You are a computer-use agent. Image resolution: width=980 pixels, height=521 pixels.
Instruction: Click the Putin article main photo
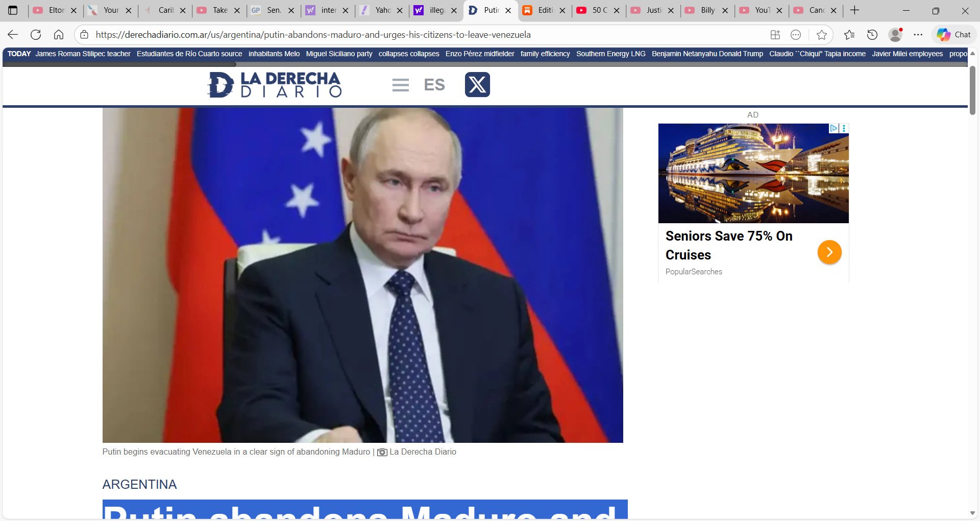[x=363, y=275]
